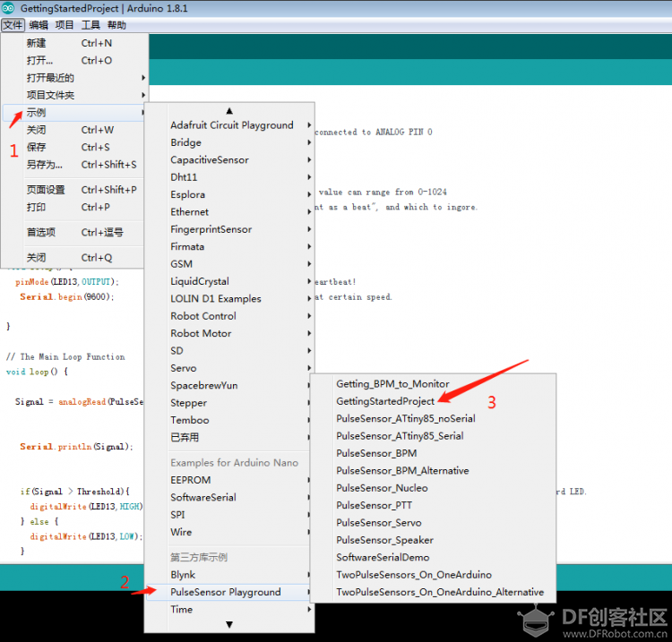
Task: Expand the SPI examples submenu
Action: tap(228, 515)
